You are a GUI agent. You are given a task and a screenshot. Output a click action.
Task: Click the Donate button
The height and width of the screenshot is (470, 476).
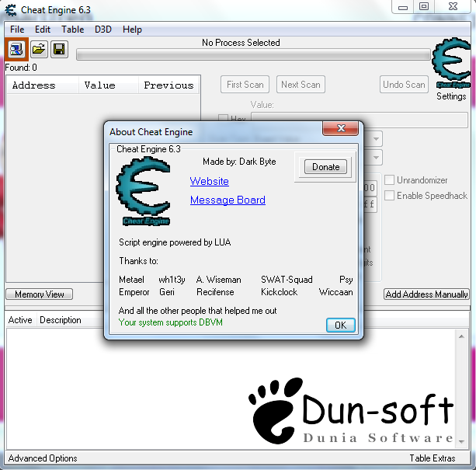click(x=325, y=167)
